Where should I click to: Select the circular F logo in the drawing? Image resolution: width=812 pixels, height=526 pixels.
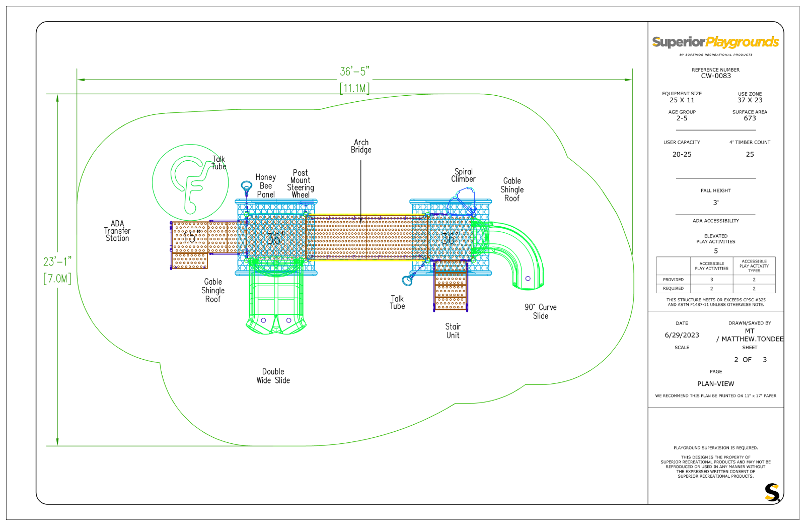click(x=190, y=182)
